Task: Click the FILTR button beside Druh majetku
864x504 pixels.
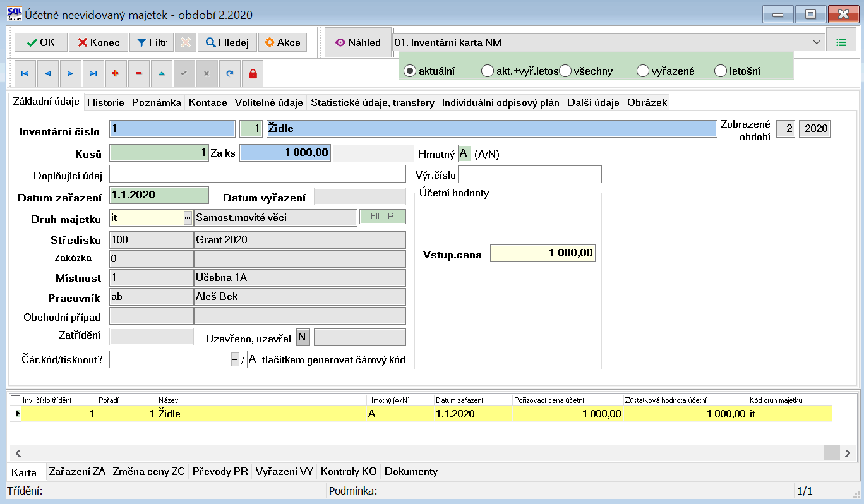Action: [383, 217]
